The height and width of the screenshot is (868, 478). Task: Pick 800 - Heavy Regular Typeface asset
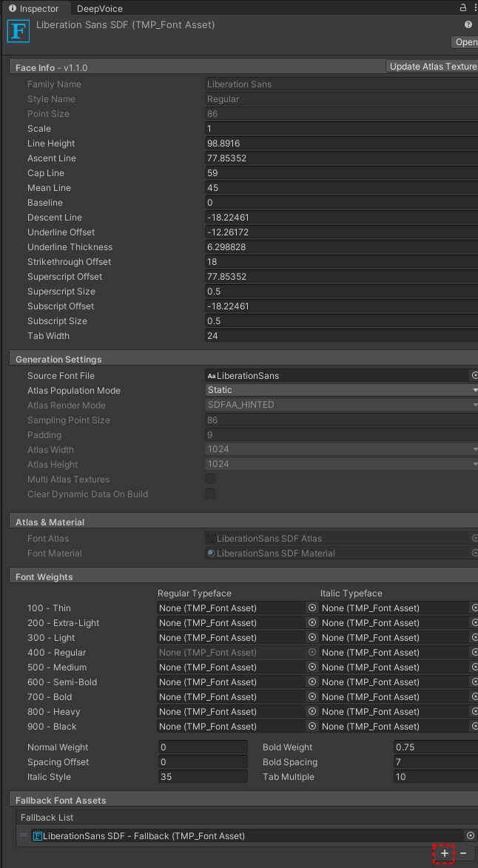pyautogui.click(x=312, y=711)
